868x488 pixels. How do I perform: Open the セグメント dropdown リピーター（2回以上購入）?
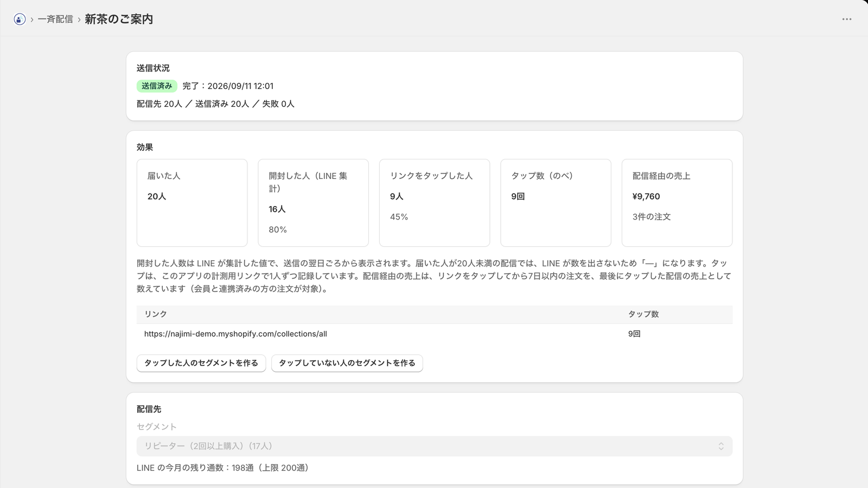pyautogui.click(x=435, y=446)
